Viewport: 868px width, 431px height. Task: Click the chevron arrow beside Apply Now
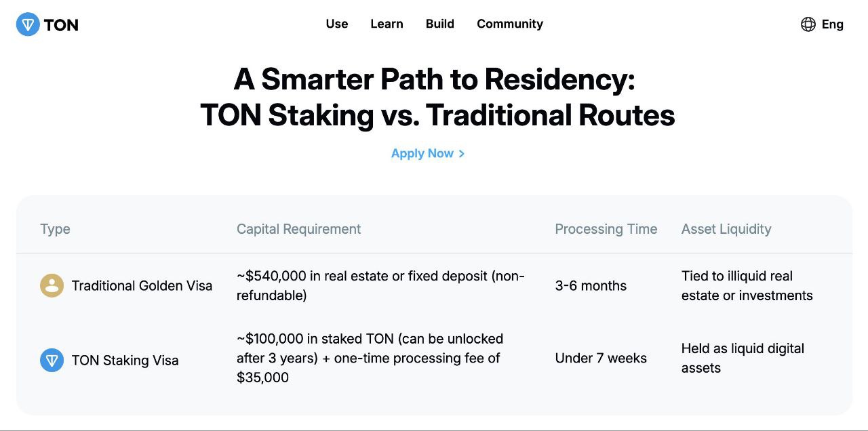tap(462, 154)
